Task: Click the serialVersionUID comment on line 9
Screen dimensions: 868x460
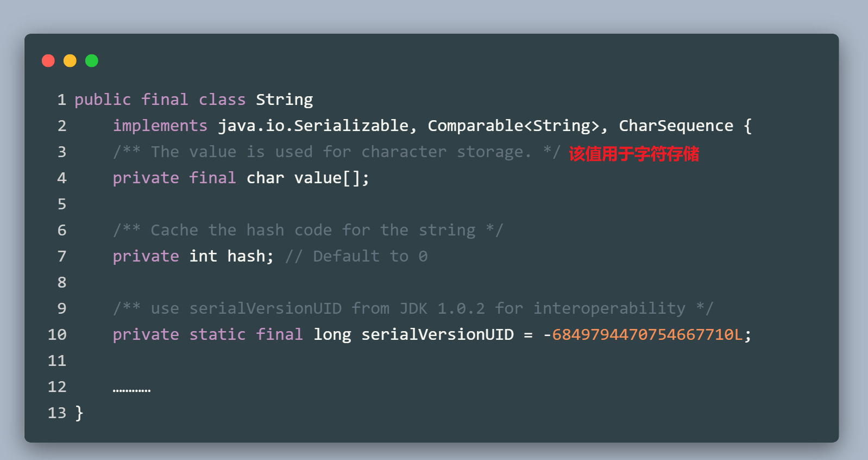Action: coord(413,309)
